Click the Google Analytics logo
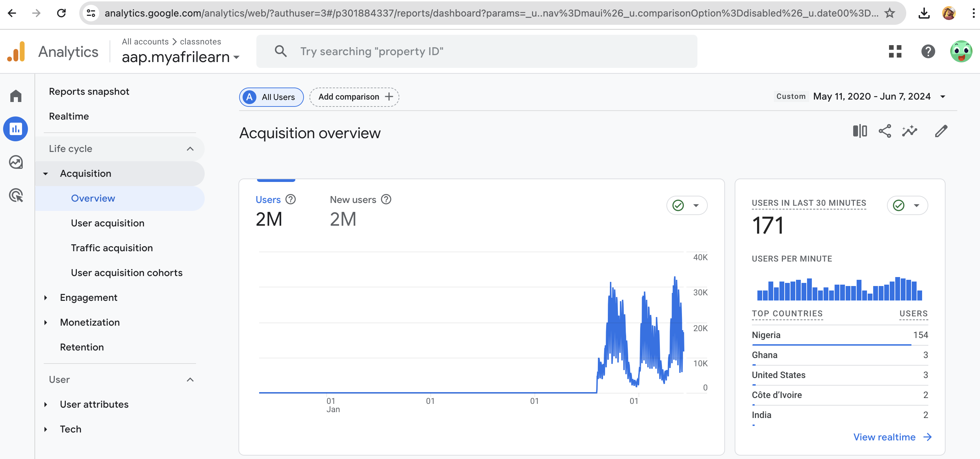 (x=16, y=51)
